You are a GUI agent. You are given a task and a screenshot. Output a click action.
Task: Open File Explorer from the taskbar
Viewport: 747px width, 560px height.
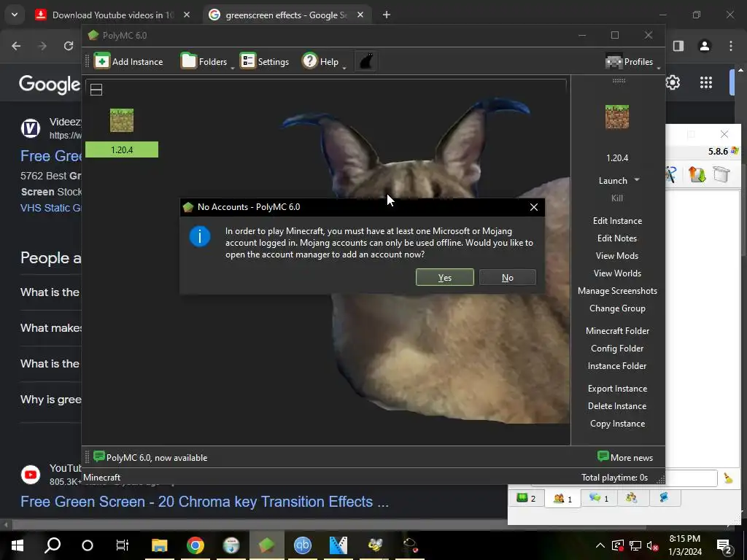pos(159,545)
